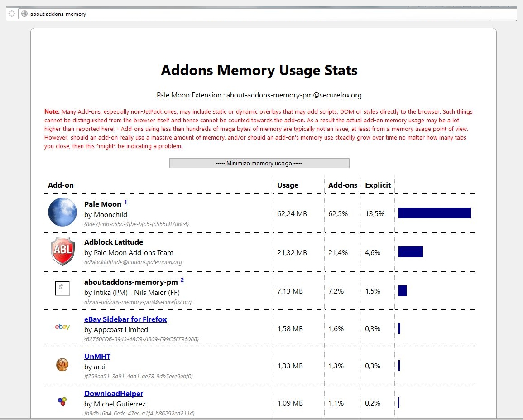Open the eBay Sidebar for Firefox link
Image resolution: width=523 pixels, height=420 pixels.
click(125, 319)
